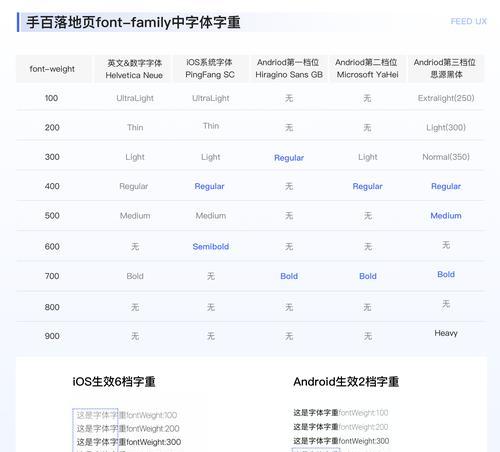The image size is (500, 452).
Task: Click the 400 row label
Action: coord(52,186)
